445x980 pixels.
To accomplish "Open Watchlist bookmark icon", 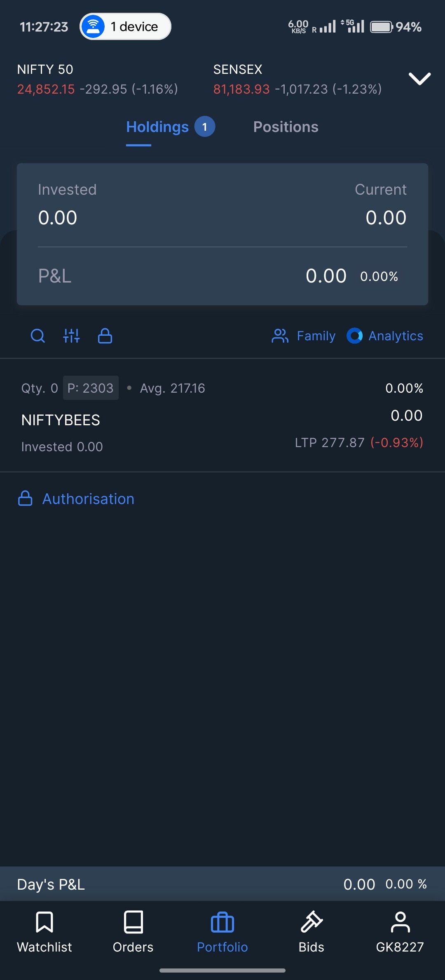I will tap(44, 922).
